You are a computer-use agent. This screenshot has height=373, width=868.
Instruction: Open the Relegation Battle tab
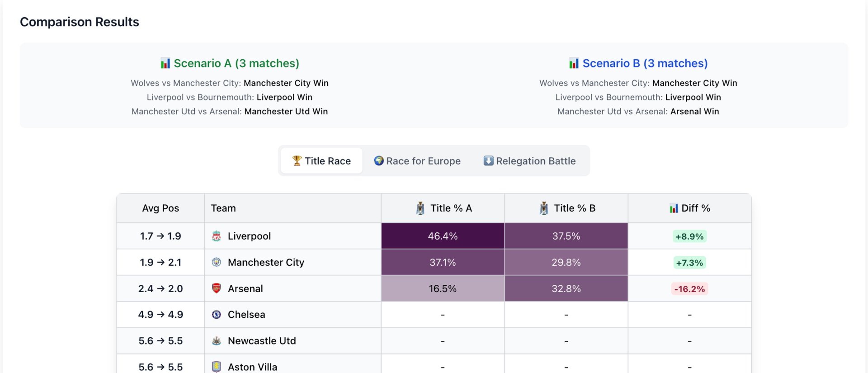point(529,161)
